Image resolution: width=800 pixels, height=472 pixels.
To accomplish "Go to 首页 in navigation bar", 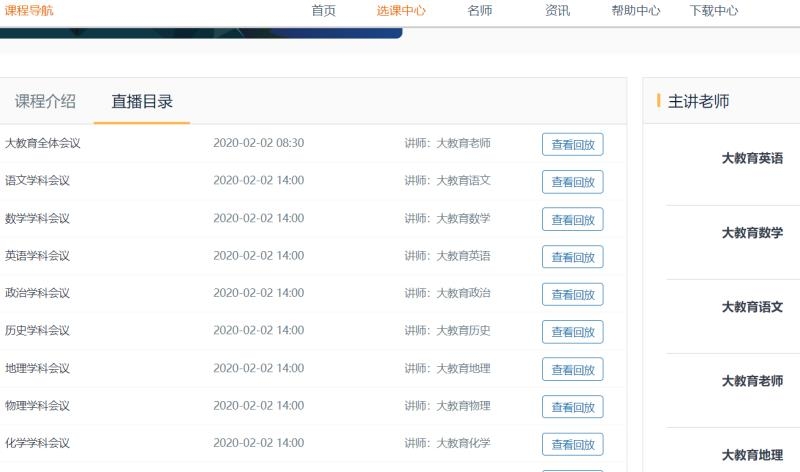I will pos(323,11).
